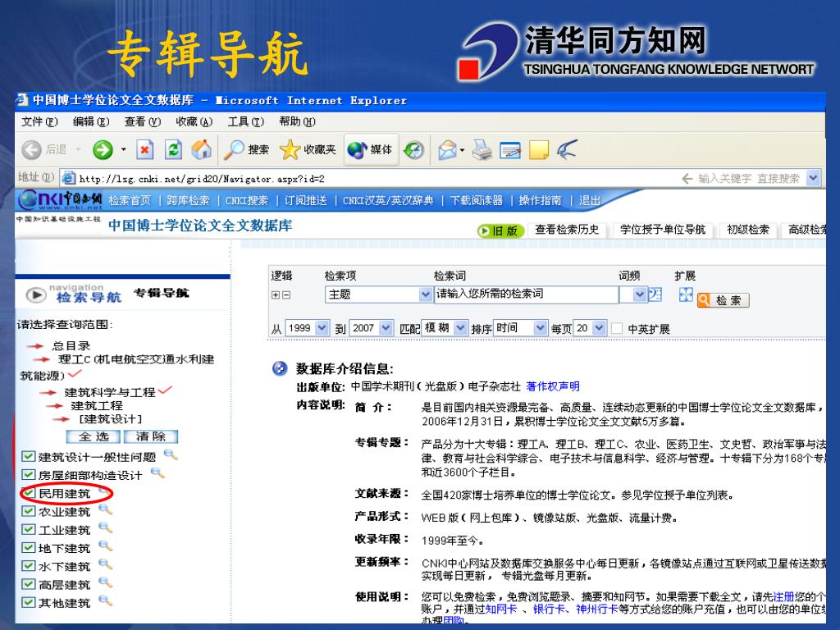This screenshot has width=840, height=630.
Task: Open the 工具(T) menu
Action: [x=245, y=121]
